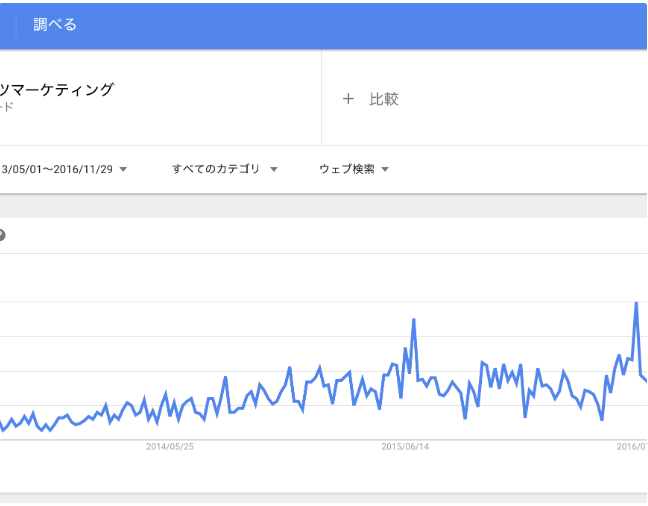Click the empty compare term panel
This screenshot has width=648, height=506.
(484, 98)
